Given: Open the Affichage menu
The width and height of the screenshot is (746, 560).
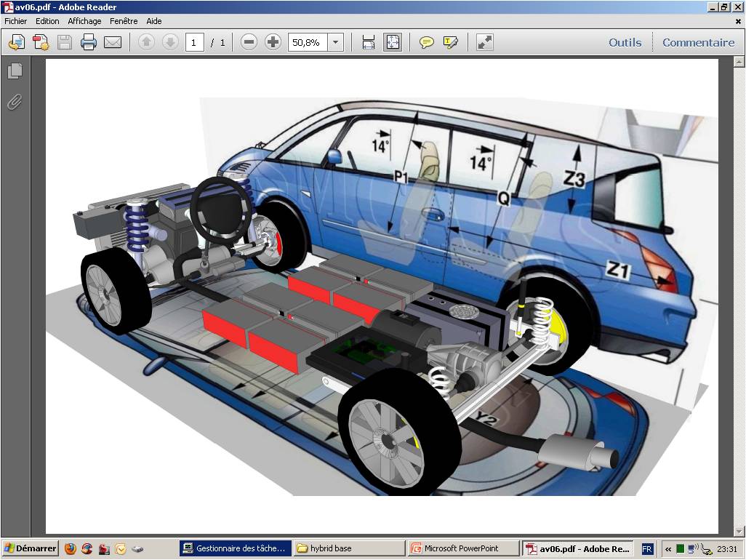Looking at the screenshot, I should (x=84, y=21).
